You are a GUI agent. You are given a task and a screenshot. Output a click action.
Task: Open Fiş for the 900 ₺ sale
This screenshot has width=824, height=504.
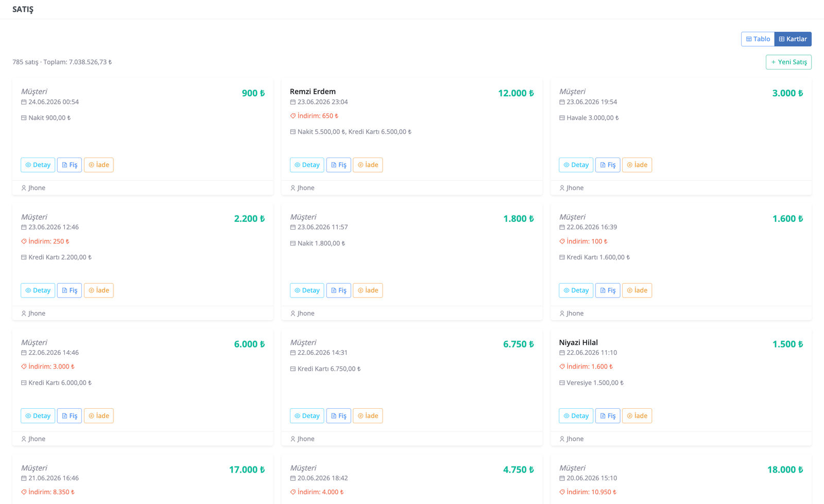(x=70, y=165)
